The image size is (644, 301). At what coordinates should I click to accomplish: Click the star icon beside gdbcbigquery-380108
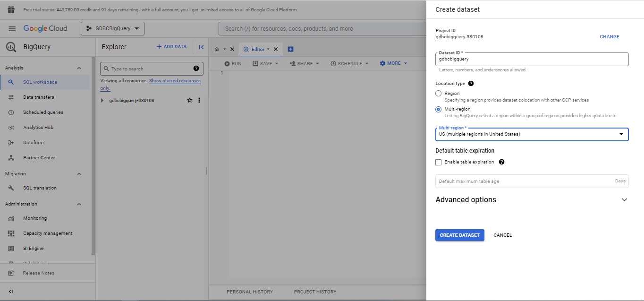click(x=190, y=100)
